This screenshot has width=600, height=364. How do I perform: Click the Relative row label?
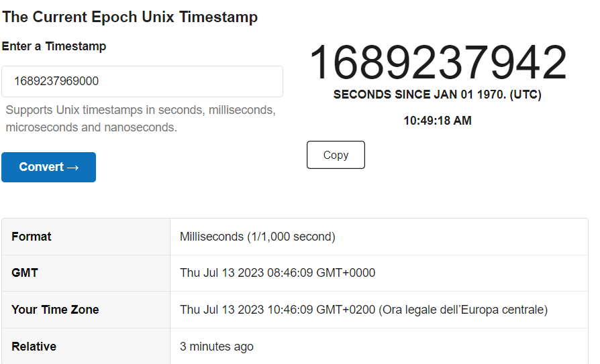click(x=34, y=347)
